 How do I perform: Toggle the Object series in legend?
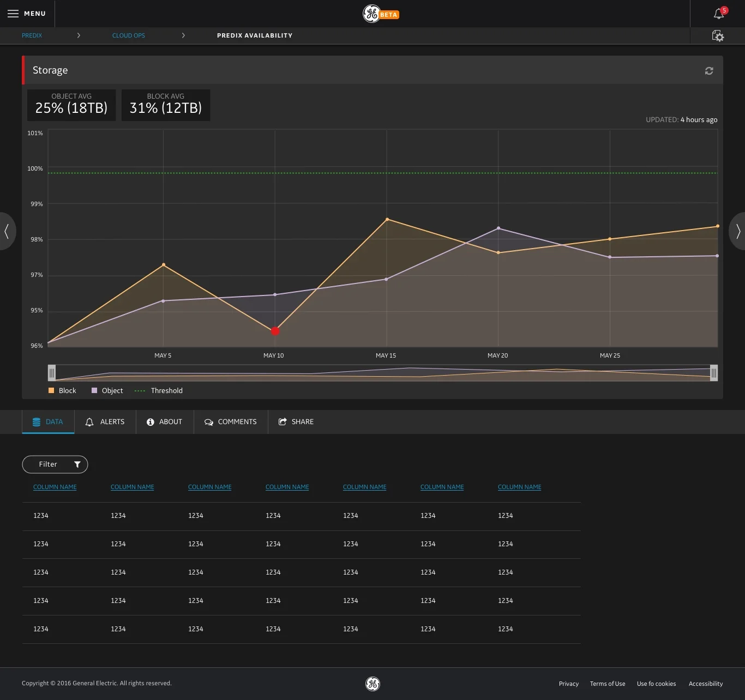(107, 391)
